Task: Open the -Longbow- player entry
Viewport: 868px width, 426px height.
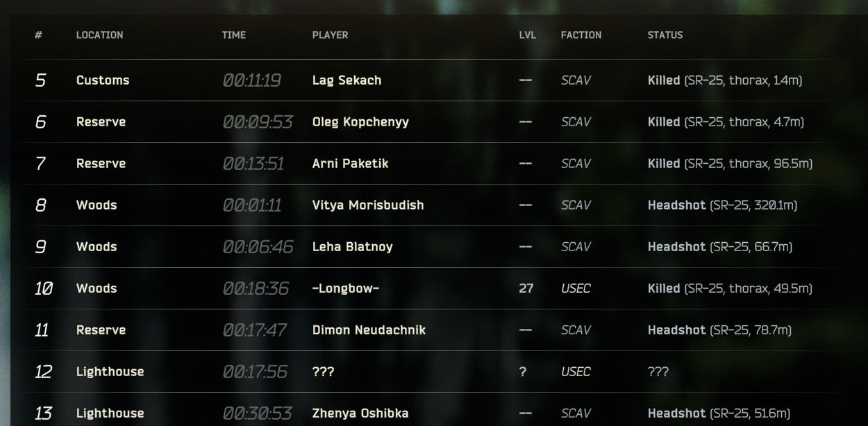Action: [346, 289]
